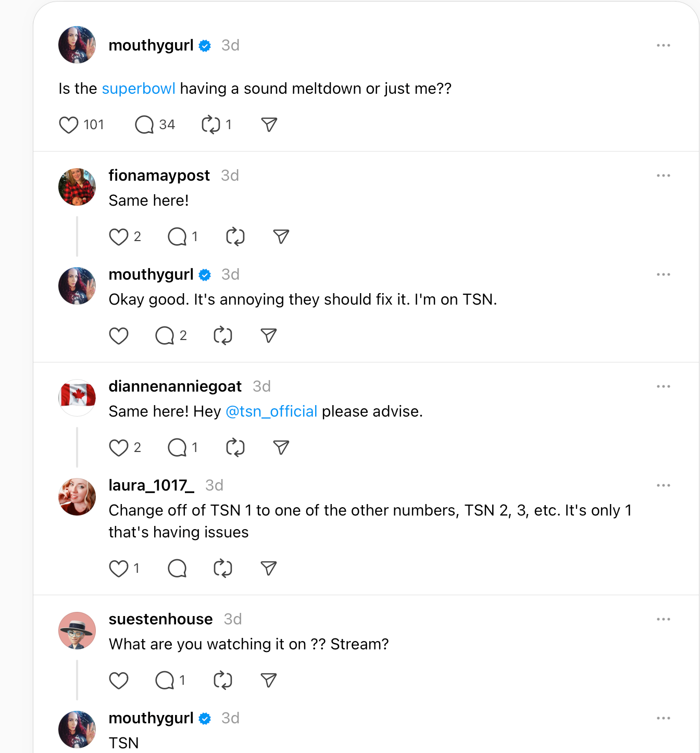Share suestenhouse's "Stream?" comment
Viewport: 700px width, 753px height.
269,681
